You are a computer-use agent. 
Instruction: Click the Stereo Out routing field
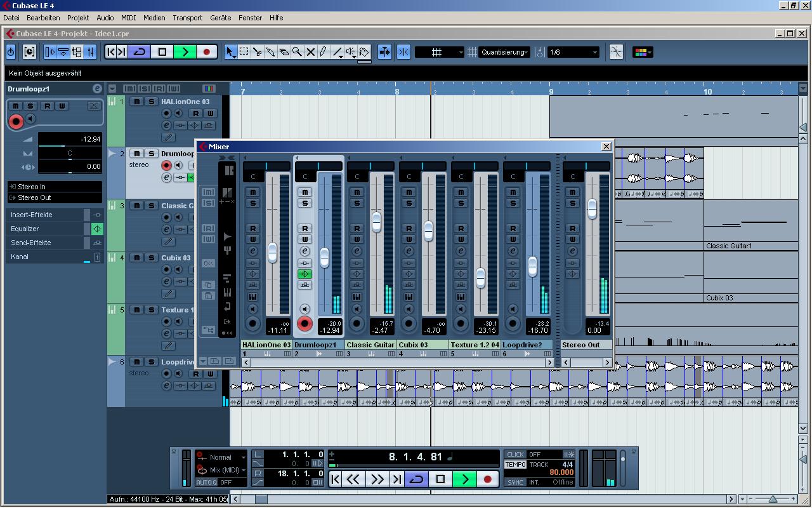point(55,197)
